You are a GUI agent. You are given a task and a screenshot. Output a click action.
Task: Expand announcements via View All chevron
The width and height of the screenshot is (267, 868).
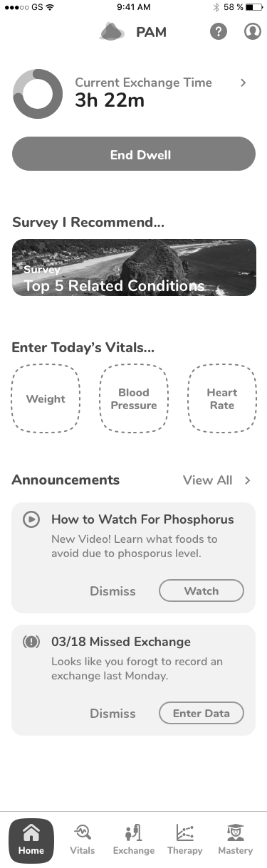pyautogui.click(x=248, y=480)
